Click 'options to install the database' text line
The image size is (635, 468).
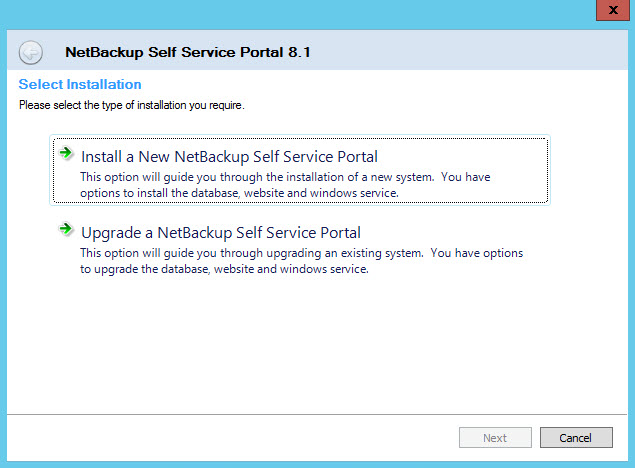(x=240, y=192)
